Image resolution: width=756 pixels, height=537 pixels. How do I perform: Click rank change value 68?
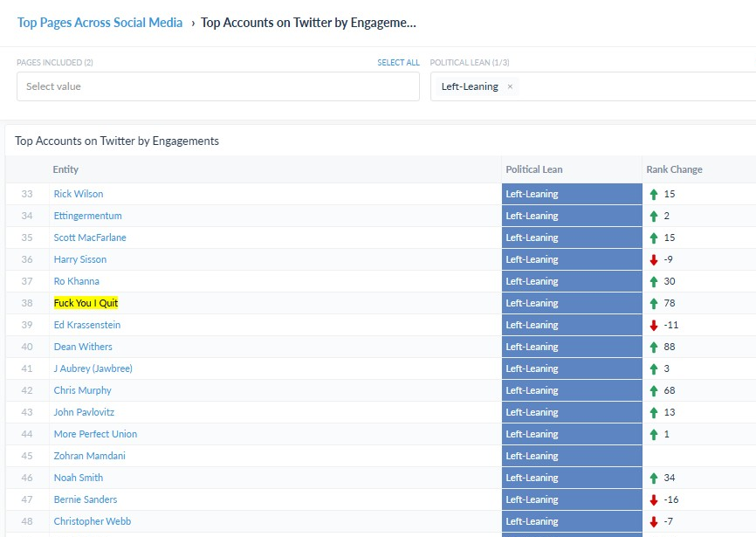[x=670, y=390]
